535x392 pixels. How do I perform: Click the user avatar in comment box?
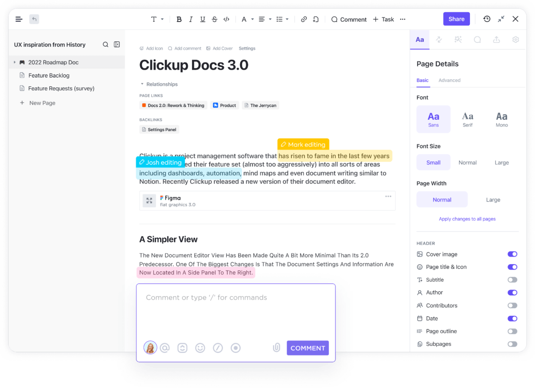tap(150, 348)
